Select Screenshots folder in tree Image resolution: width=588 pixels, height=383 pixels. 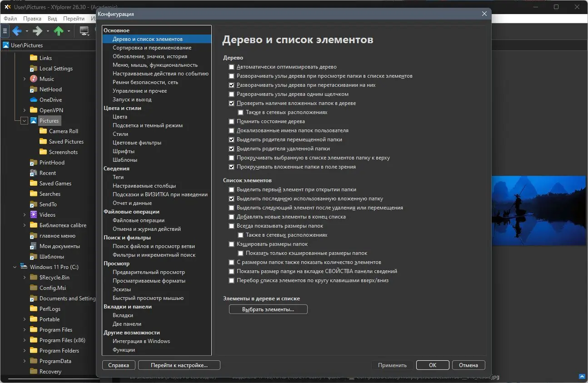pos(63,152)
